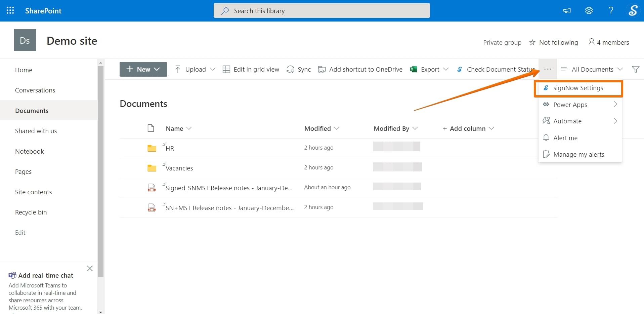This screenshot has width=644, height=314.
Task: Open the signNow account avatar
Action: (x=633, y=11)
